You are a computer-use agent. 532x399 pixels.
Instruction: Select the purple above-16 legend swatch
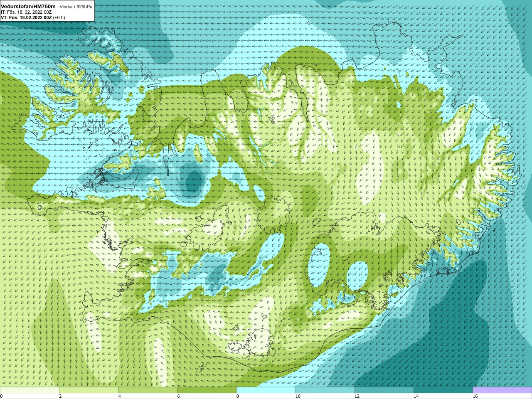click(502, 390)
